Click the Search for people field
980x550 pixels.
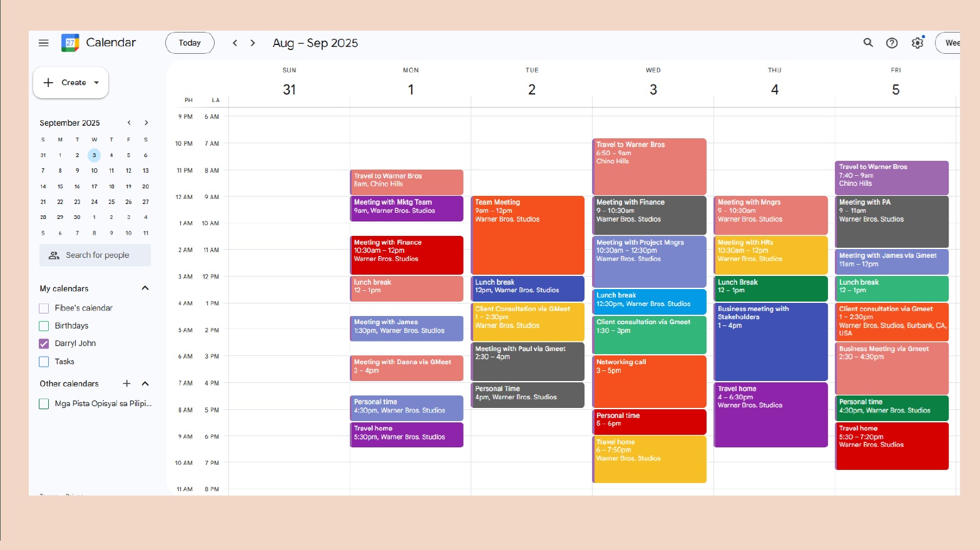point(95,255)
